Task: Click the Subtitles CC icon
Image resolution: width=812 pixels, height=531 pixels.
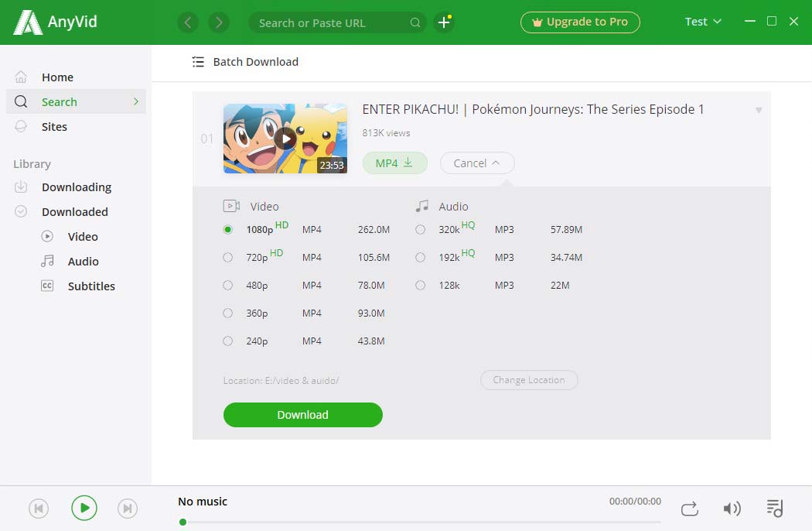Action: pyautogui.click(x=47, y=286)
